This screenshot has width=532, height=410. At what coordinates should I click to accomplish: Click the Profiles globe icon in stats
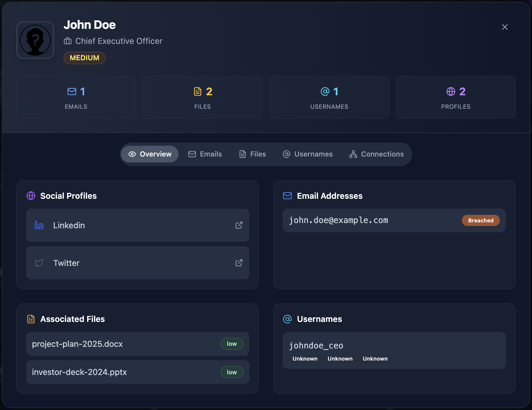451,92
